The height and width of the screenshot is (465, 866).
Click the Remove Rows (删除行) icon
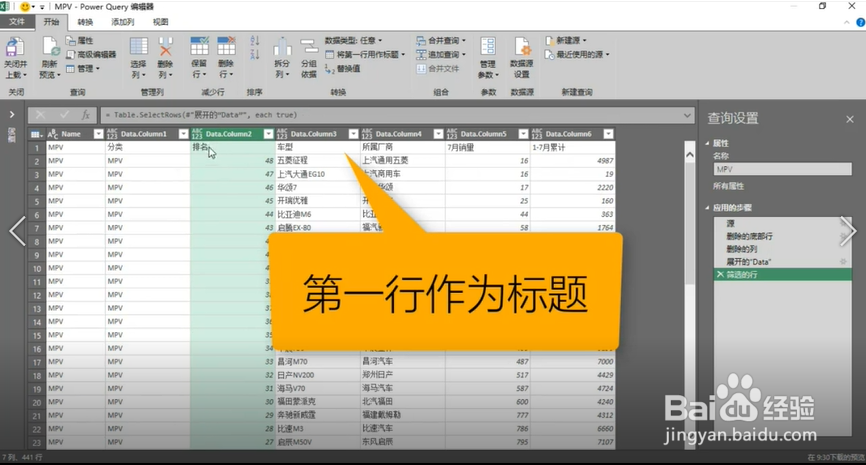226,46
